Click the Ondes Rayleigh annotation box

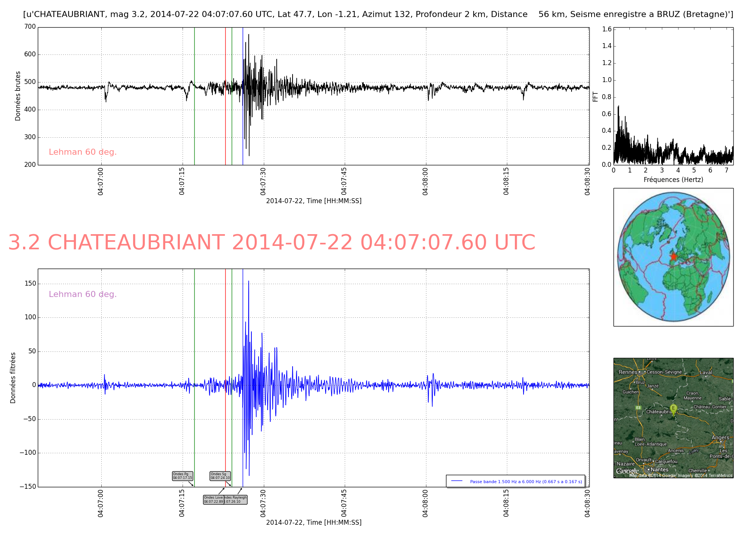click(x=236, y=500)
